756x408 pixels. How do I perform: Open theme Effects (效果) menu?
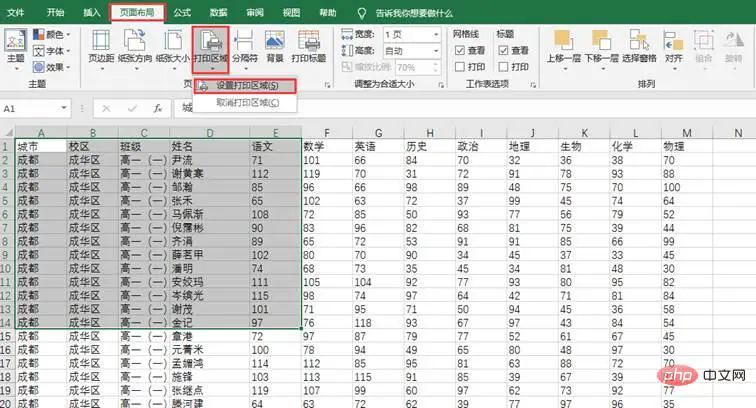(x=52, y=67)
